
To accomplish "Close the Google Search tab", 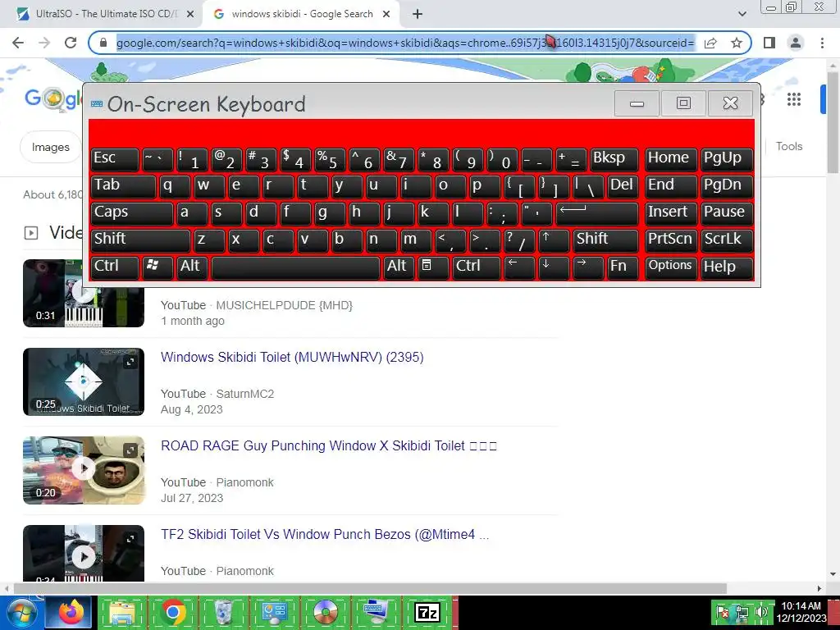I will point(386,15).
